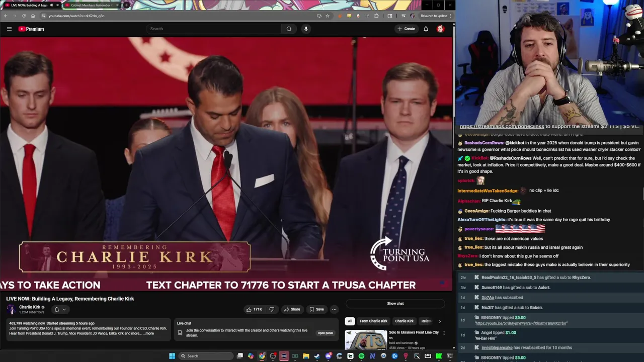Viewport: 644px width, 362px height.
Task: Open more actions three-dot menu
Action: coord(334,309)
